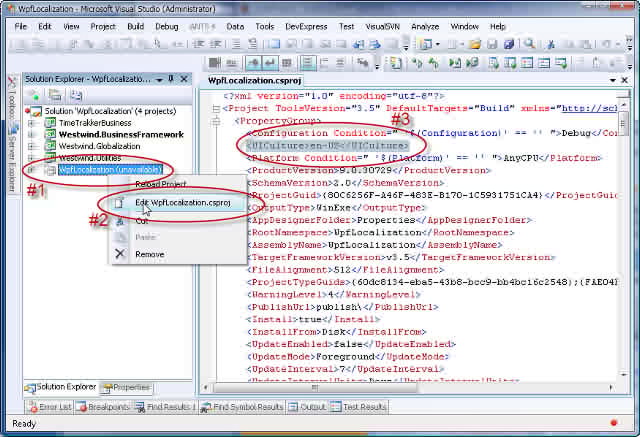Click the Save disk icon in the toolbar

492,44
